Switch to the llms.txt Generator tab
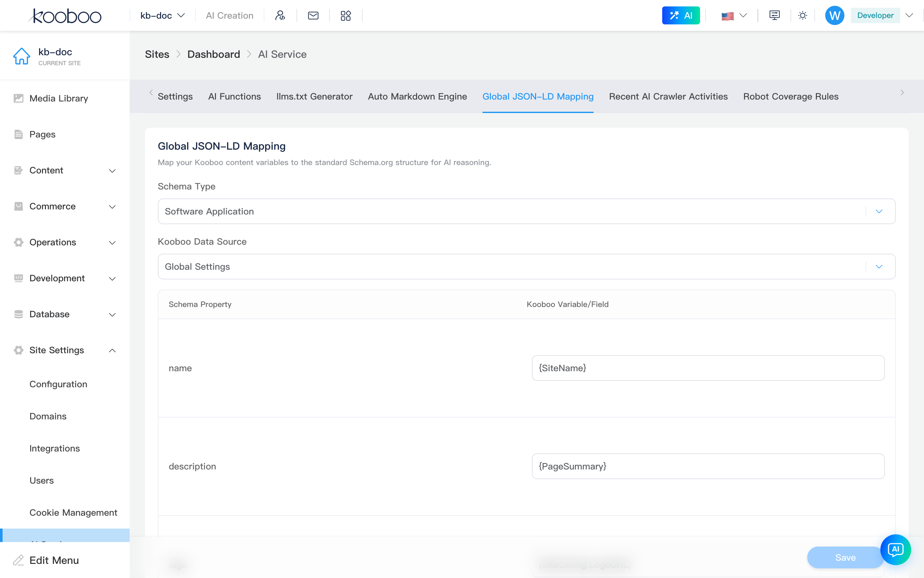924x578 pixels. [x=314, y=96]
